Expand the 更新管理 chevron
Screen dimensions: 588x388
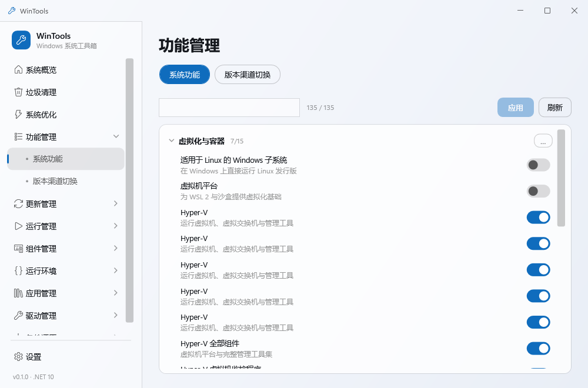(116, 203)
